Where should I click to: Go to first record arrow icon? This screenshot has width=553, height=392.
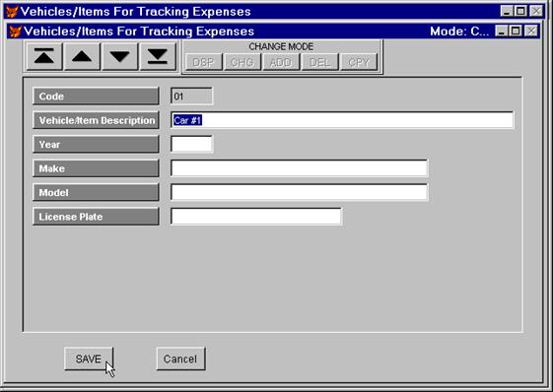pyautogui.click(x=44, y=56)
